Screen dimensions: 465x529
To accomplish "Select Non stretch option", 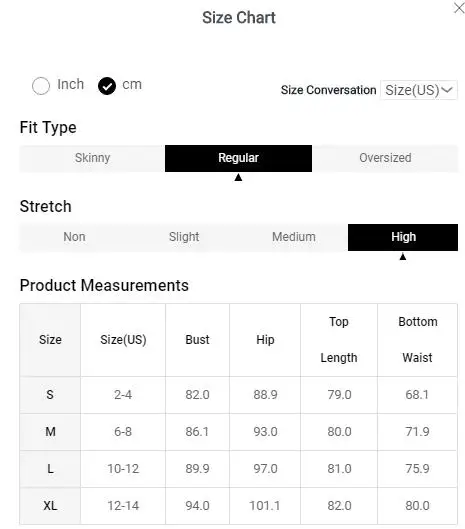I will click(x=74, y=237).
